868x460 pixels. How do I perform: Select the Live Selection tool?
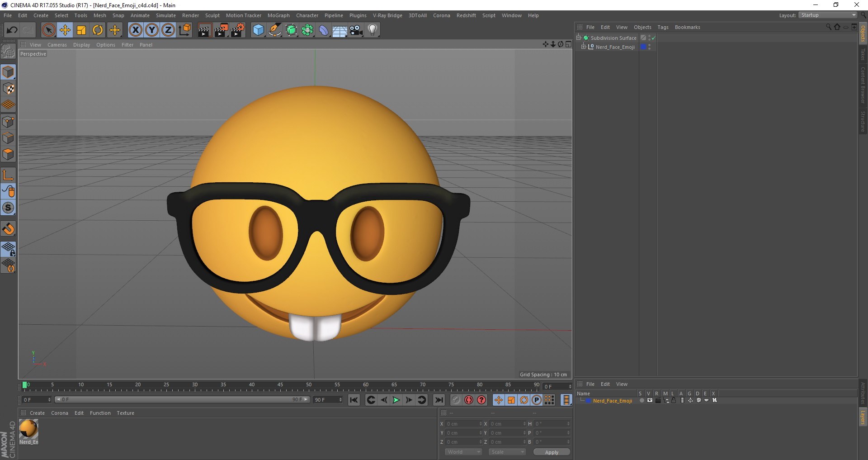point(48,30)
